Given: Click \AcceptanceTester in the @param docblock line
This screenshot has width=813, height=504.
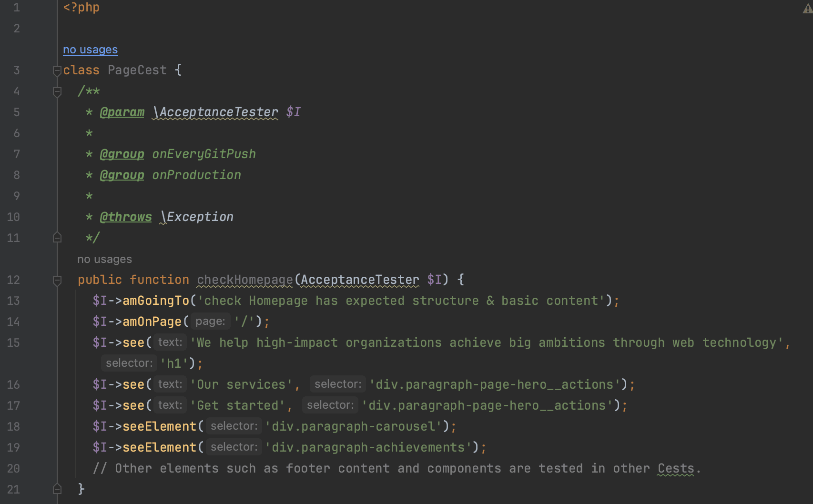Looking at the screenshot, I should (215, 112).
